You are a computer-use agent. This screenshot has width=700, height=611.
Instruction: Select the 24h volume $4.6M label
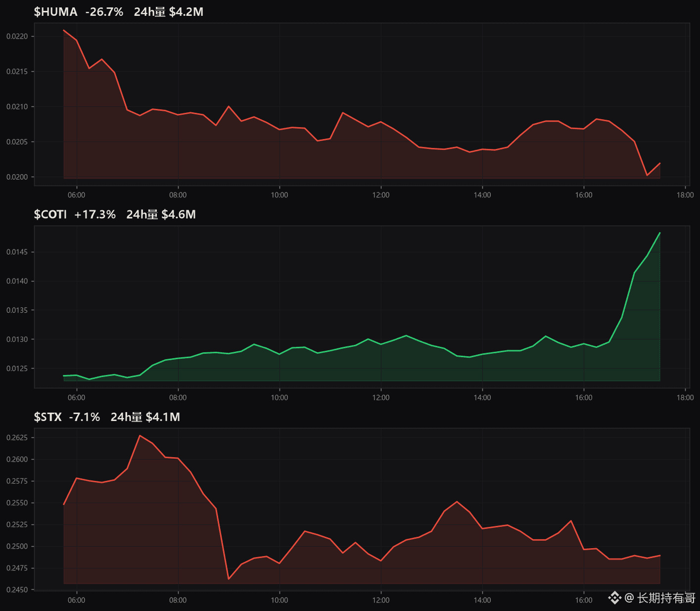tap(161, 214)
